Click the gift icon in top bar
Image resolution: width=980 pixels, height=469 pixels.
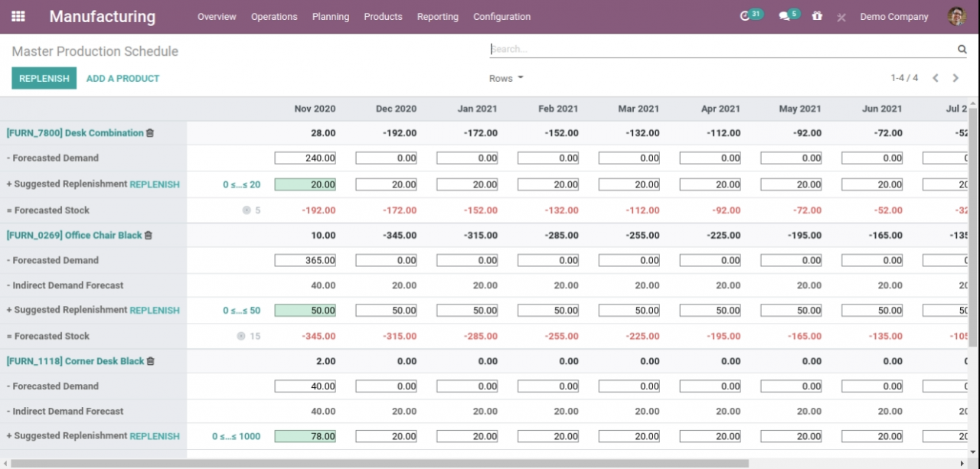pos(817,16)
